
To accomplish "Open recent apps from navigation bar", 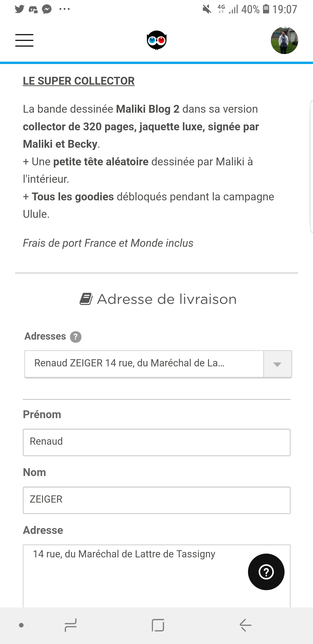I will (x=70, y=625).
